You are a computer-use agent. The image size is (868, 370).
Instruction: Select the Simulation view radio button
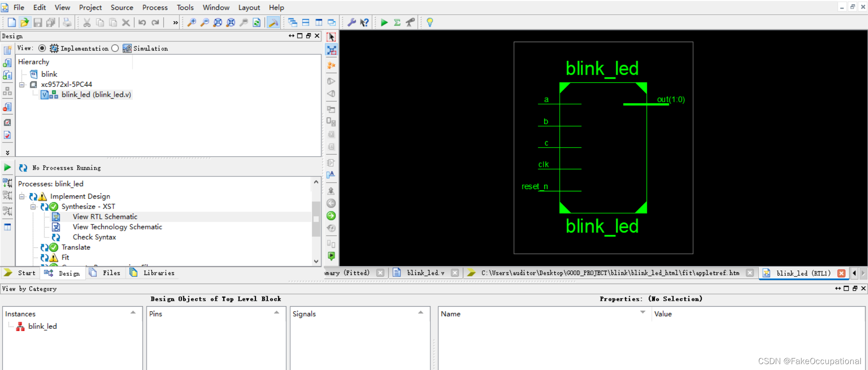(x=115, y=48)
